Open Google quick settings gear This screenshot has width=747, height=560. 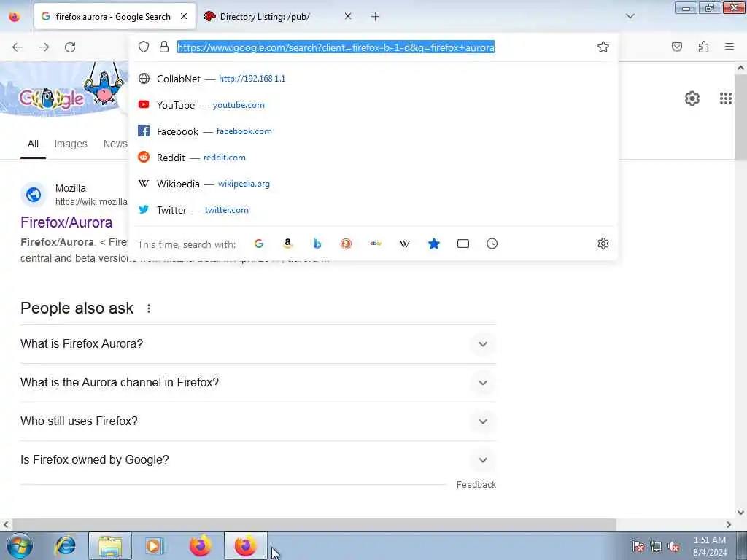tap(692, 98)
